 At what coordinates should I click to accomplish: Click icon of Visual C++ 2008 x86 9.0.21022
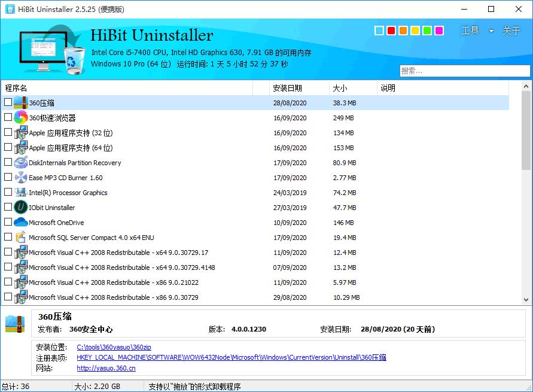(x=21, y=282)
